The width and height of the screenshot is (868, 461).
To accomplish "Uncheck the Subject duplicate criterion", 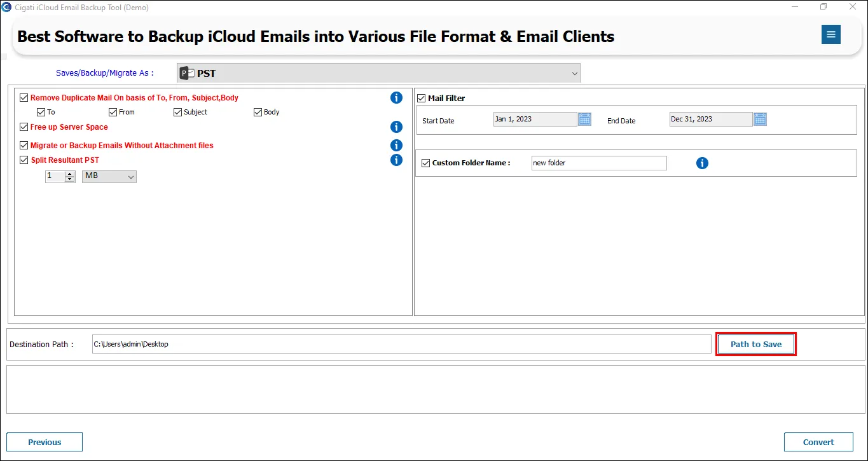I will 178,113.
